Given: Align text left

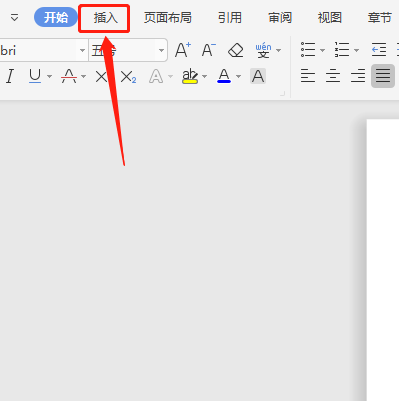Looking at the screenshot, I should tap(308, 76).
